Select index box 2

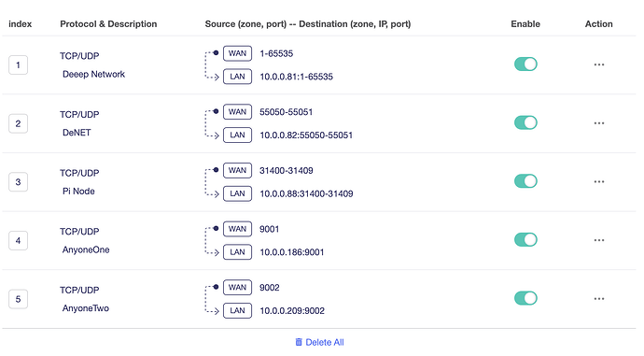[x=18, y=123]
